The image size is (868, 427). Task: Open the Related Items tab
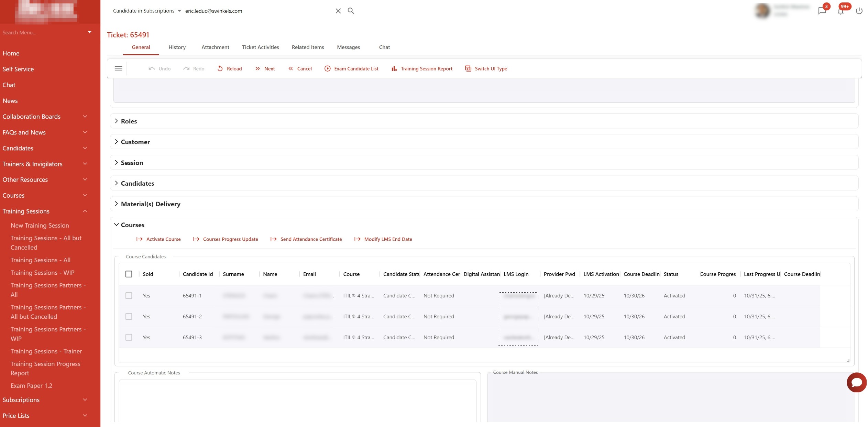coord(307,47)
